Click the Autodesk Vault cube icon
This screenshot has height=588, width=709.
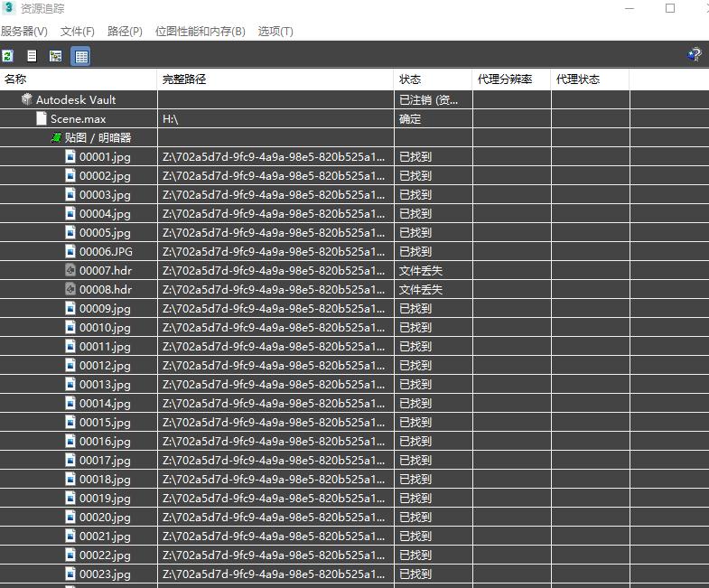[x=27, y=99]
